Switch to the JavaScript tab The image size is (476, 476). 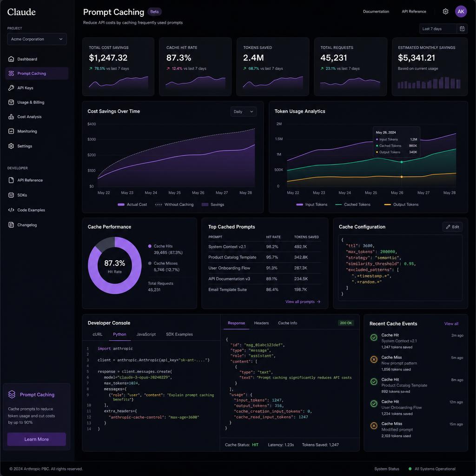click(146, 334)
